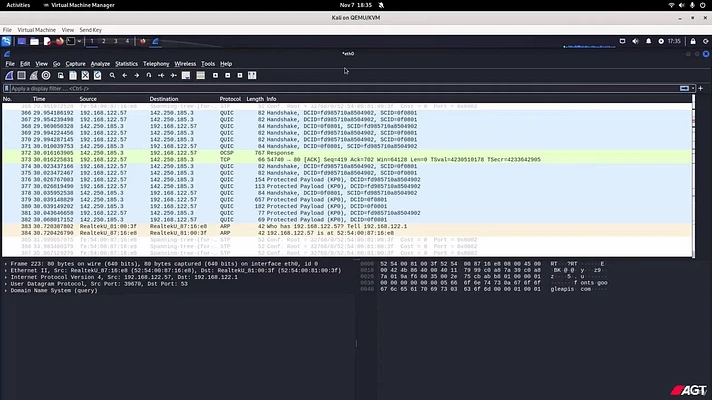712x400 pixels.
Task: Open the Kali applications menu
Action: pyautogui.click(x=6, y=41)
